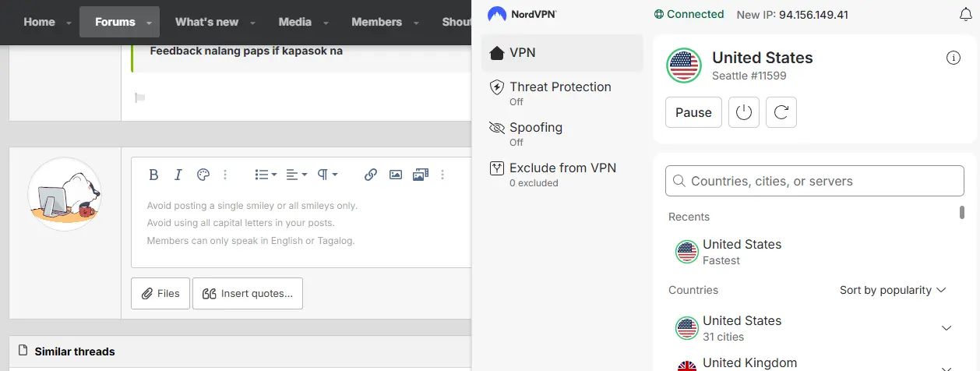Click the Similar threads heading

(75, 352)
